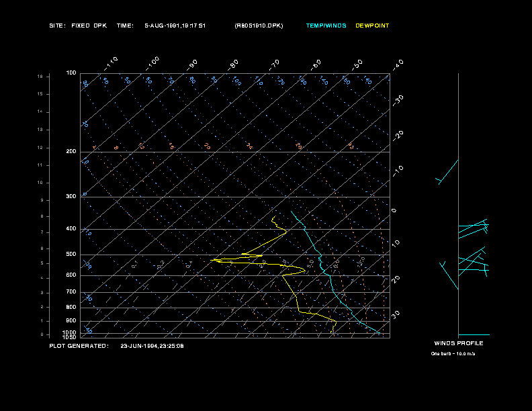The image size is (532, 411).
Task: Click the 12 km altitude scale label
Action: tap(40, 148)
